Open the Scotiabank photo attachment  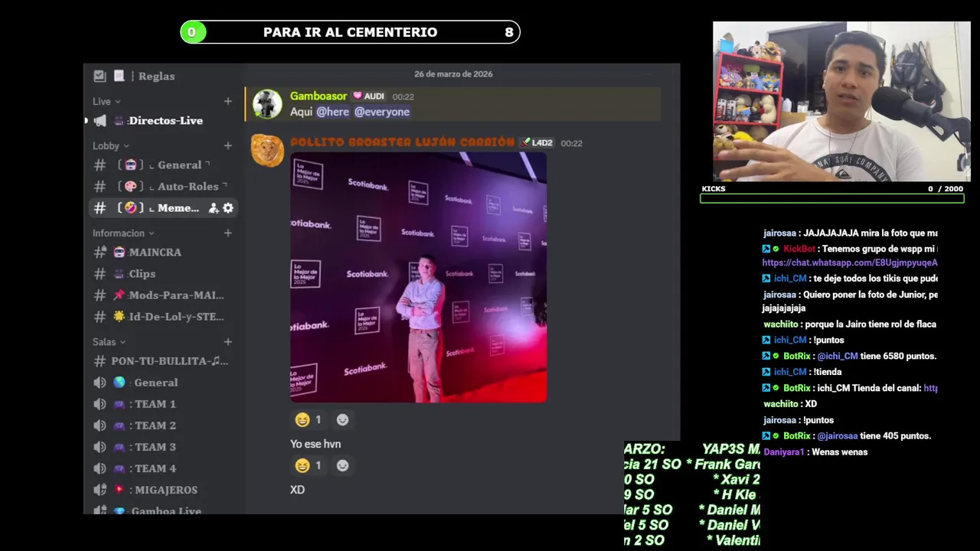(418, 277)
